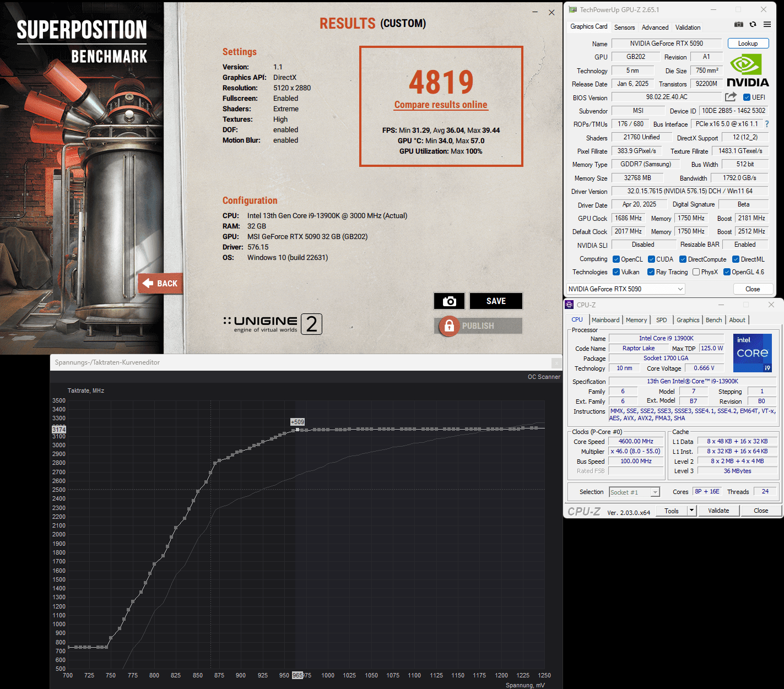Select the highlighted +509 curve point at 965 mV
784x689 pixels.
pos(298,430)
